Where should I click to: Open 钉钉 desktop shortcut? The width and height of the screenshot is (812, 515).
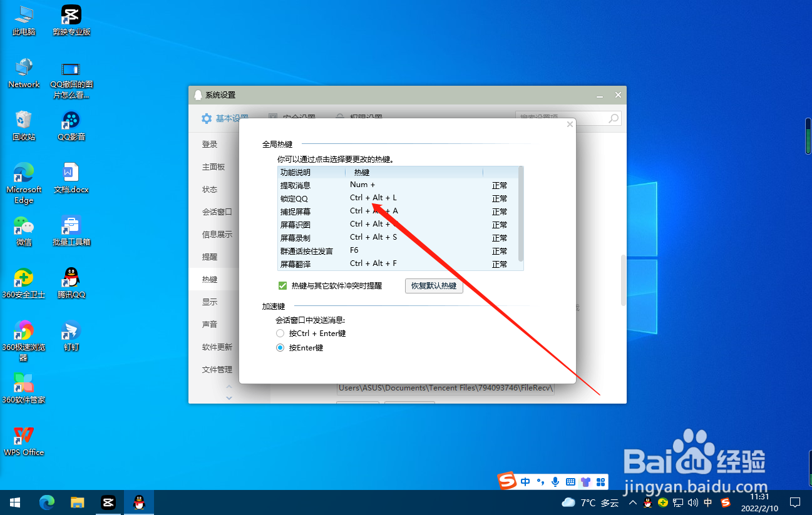(71, 336)
